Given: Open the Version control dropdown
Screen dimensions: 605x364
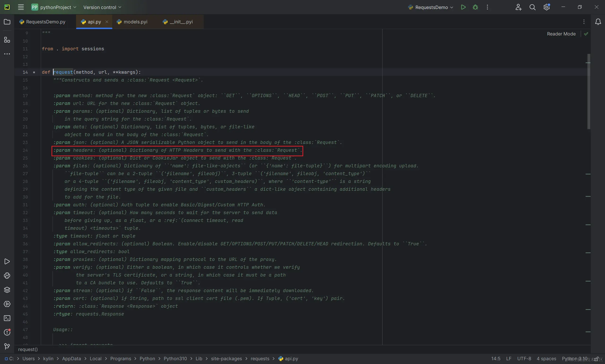Looking at the screenshot, I should (x=102, y=7).
